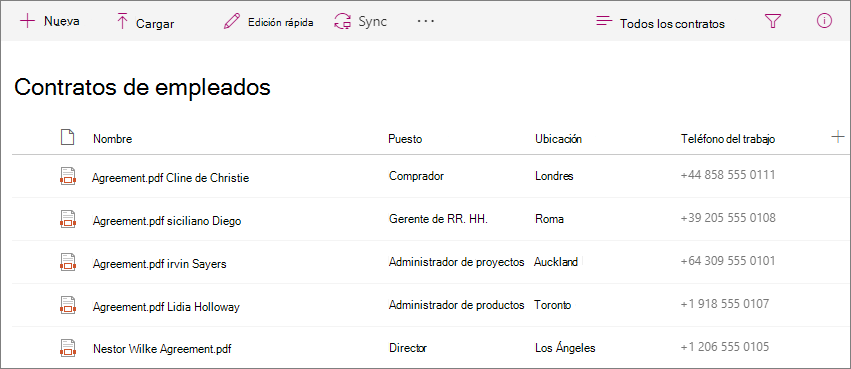The image size is (851, 369).
Task: Click PDF icon for Cline de Christie agreement
Action: click(67, 176)
